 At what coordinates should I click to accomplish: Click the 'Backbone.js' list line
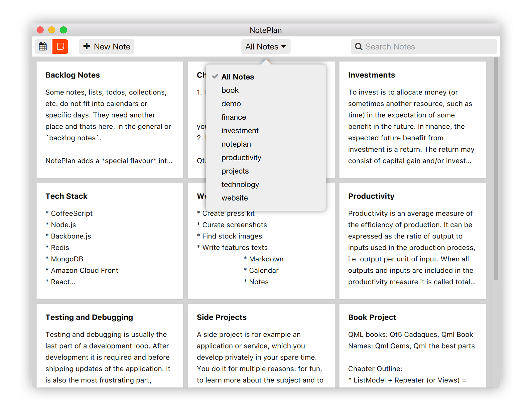(x=68, y=236)
